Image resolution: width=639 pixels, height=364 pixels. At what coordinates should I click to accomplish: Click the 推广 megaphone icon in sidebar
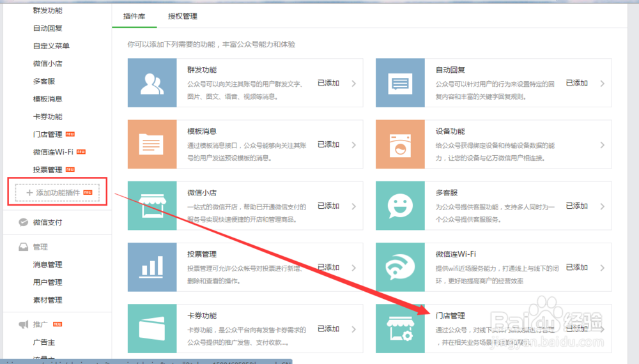click(x=23, y=324)
